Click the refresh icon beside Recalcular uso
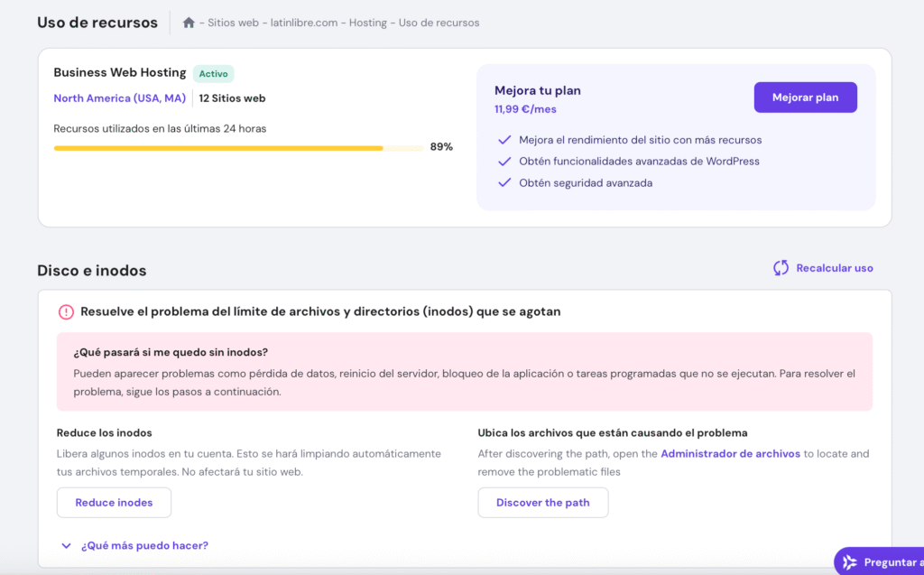 point(780,268)
